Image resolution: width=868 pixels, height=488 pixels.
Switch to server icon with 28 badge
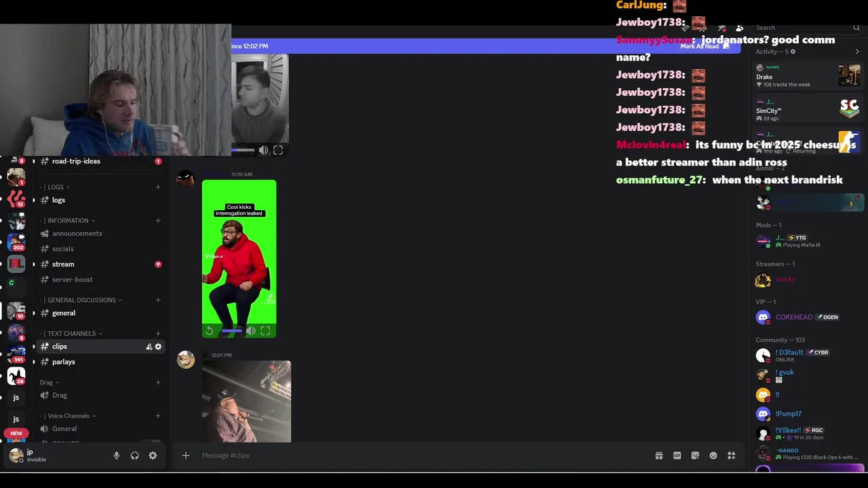(16, 376)
